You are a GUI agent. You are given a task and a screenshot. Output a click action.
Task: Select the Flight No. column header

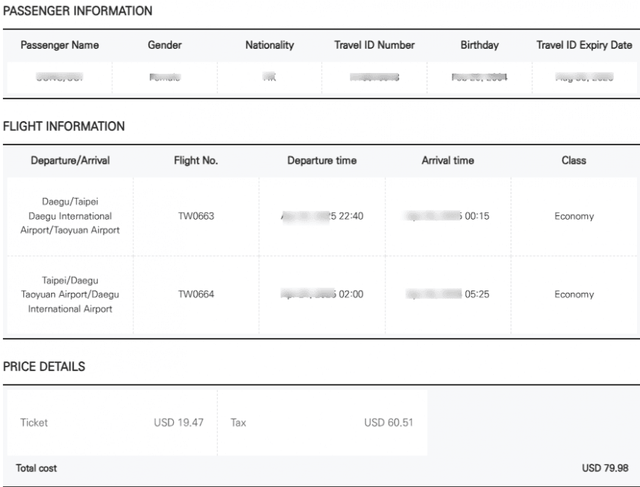[197, 161]
